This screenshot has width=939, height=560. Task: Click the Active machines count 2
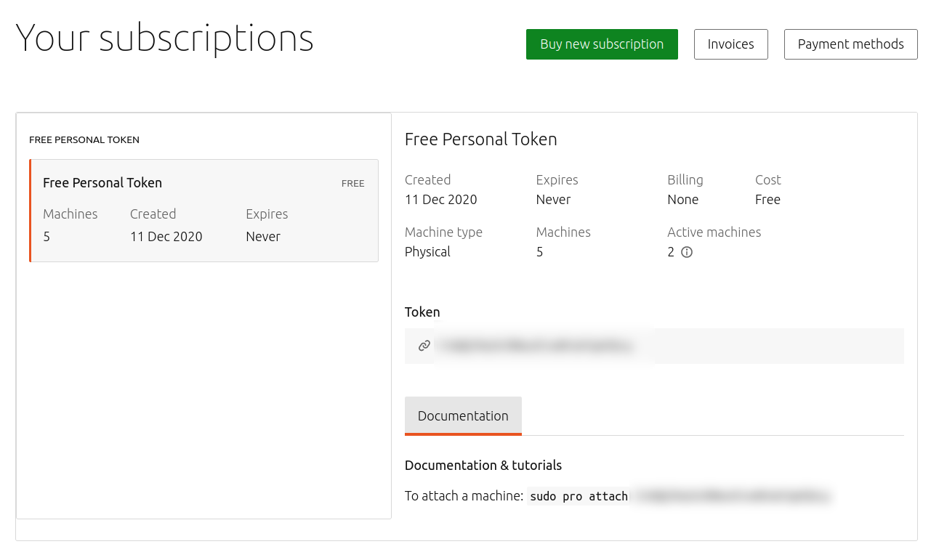click(x=671, y=252)
